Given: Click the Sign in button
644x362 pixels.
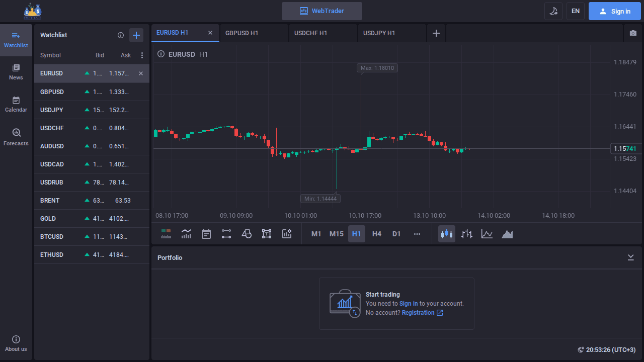Looking at the screenshot, I should (x=614, y=11).
